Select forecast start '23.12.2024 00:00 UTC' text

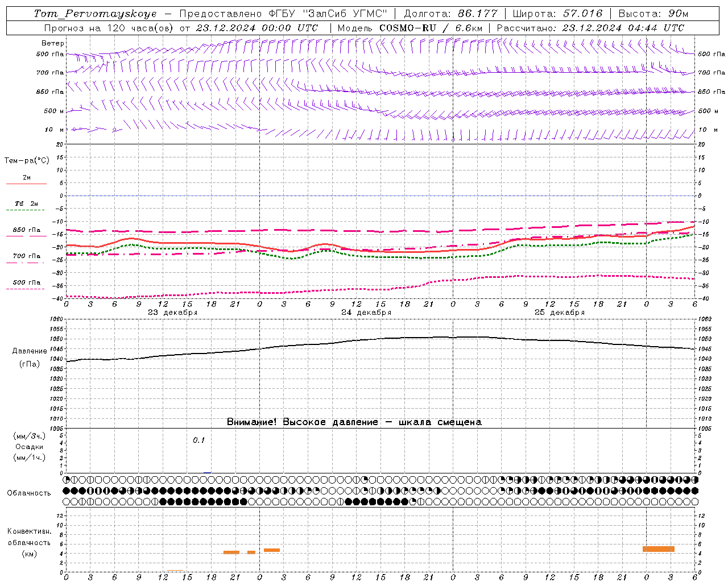pos(257,28)
